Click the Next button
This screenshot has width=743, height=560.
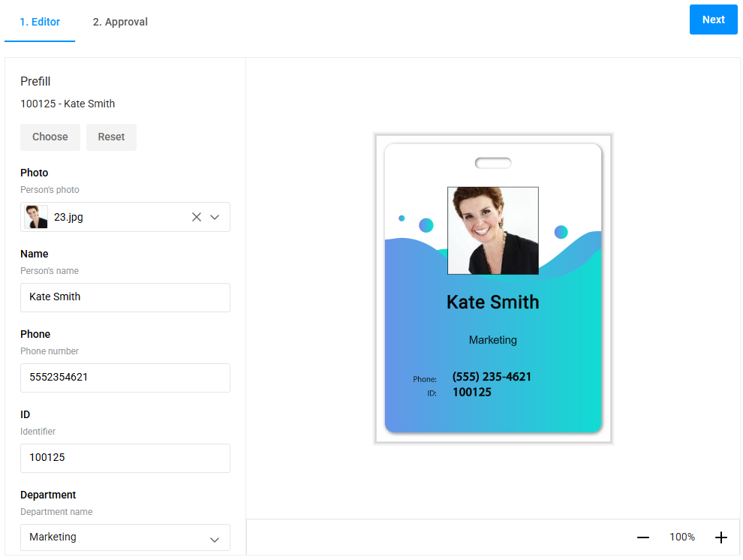click(713, 20)
